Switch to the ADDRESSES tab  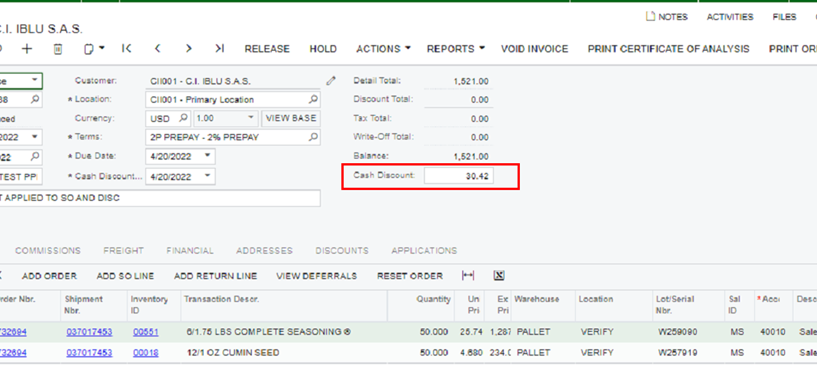tap(264, 251)
